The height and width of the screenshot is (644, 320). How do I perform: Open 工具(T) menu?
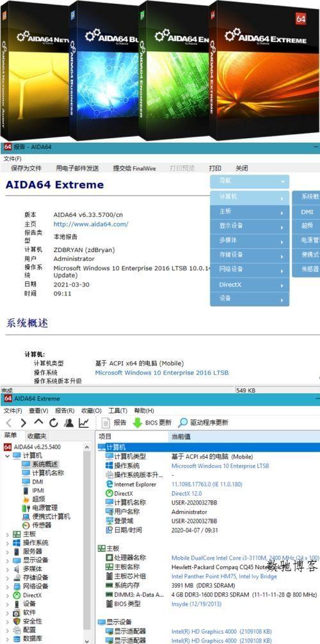(x=118, y=411)
